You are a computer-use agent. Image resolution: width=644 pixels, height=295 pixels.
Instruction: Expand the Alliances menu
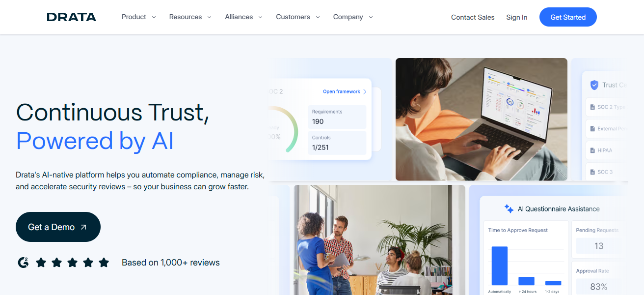click(x=244, y=17)
